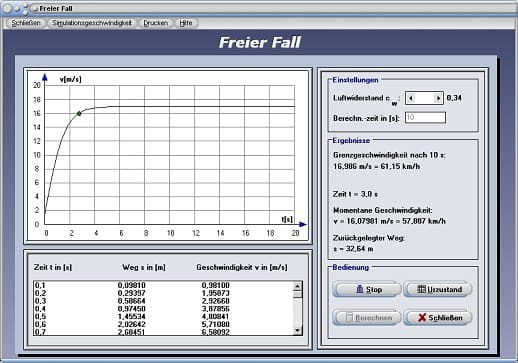
Task: Click the Urzustand reset button
Action: 438,289
